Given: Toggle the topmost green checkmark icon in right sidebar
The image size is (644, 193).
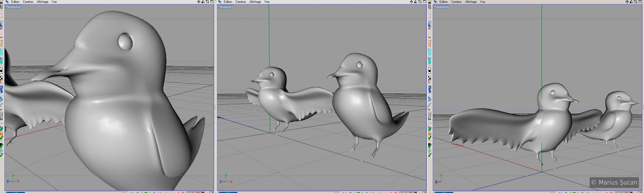Looking at the screenshot, I should [x=430, y=129].
